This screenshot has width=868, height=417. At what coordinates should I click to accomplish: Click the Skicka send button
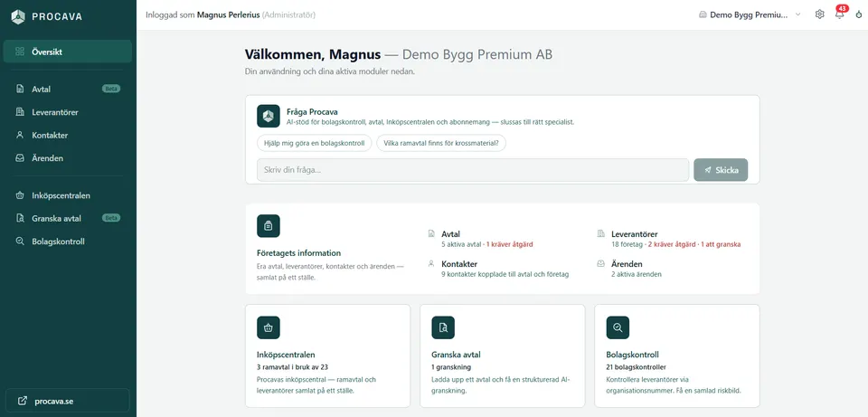pos(721,170)
